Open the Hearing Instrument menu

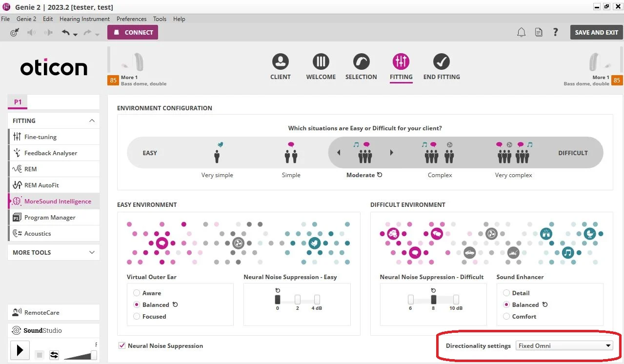click(x=84, y=19)
